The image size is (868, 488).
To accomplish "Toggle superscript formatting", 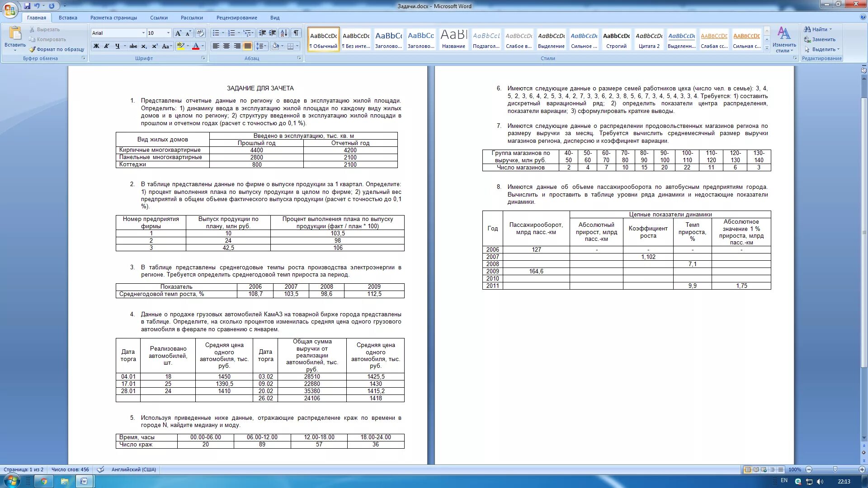I will point(155,46).
